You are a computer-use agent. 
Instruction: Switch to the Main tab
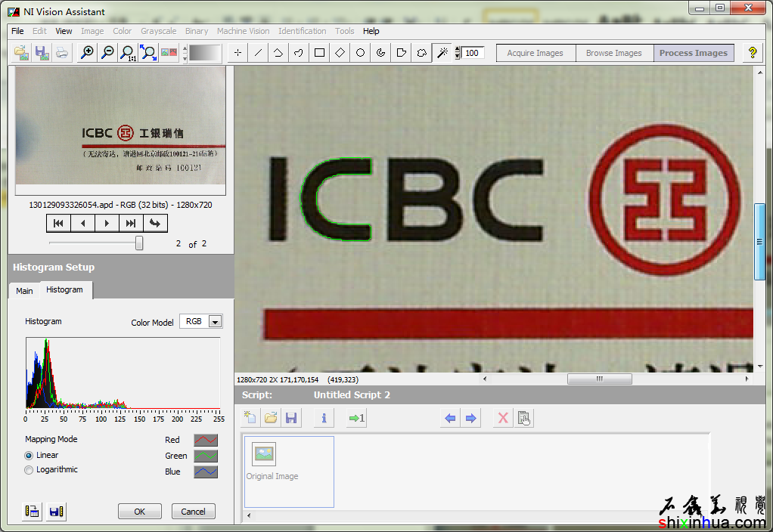[x=24, y=291]
